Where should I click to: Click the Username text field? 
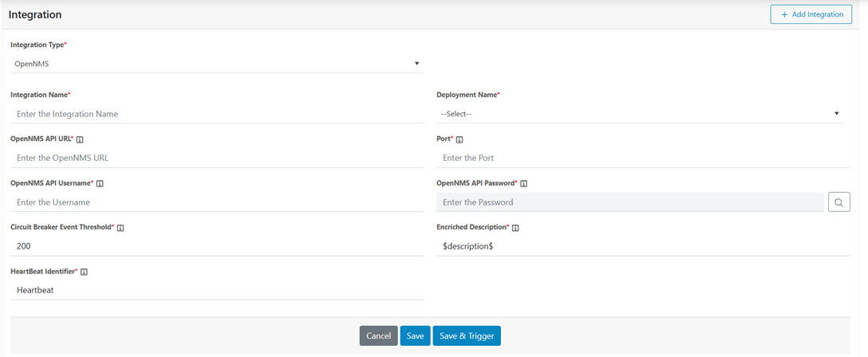(217, 202)
